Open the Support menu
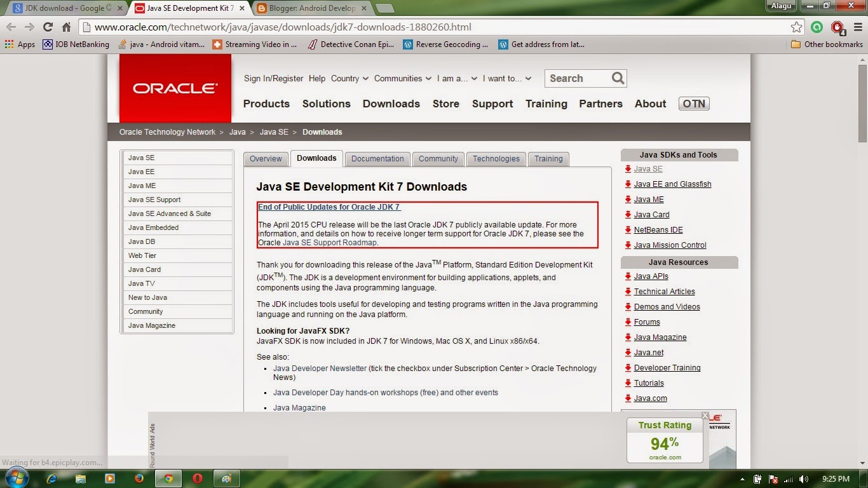This screenshot has height=488, width=868. (x=492, y=104)
